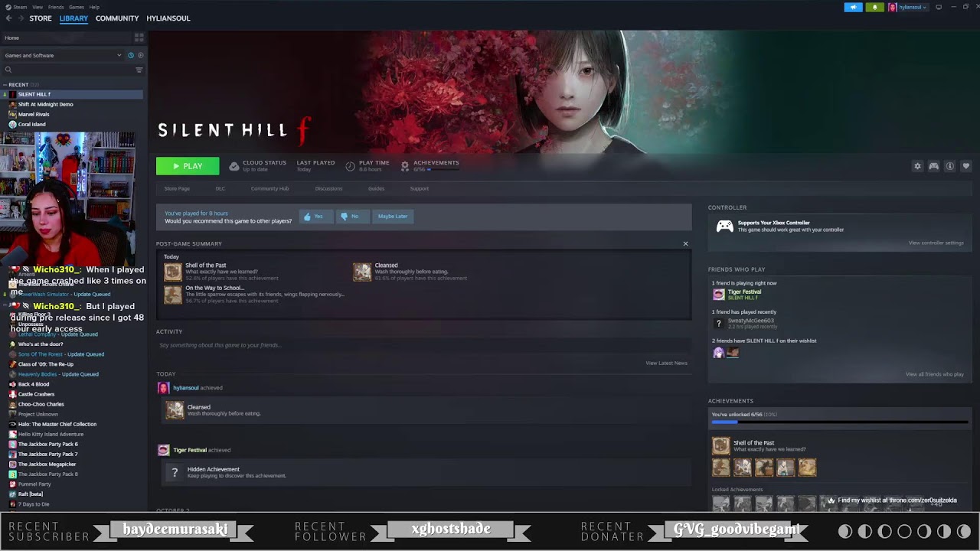This screenshot has height=551, width=980.
Task: Click the achievements progress bar
Action: coord(839,422)
